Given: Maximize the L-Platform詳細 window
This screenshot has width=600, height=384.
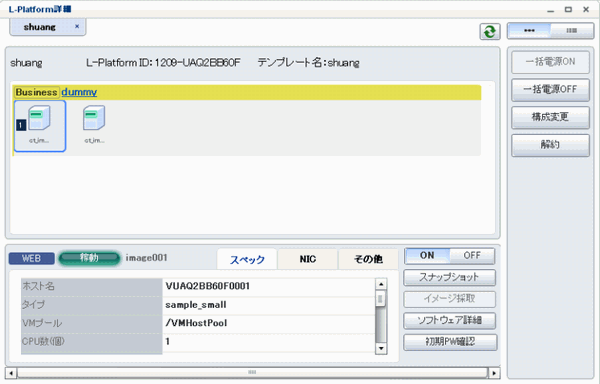Looking at the screenshot, I should point(568,10).
